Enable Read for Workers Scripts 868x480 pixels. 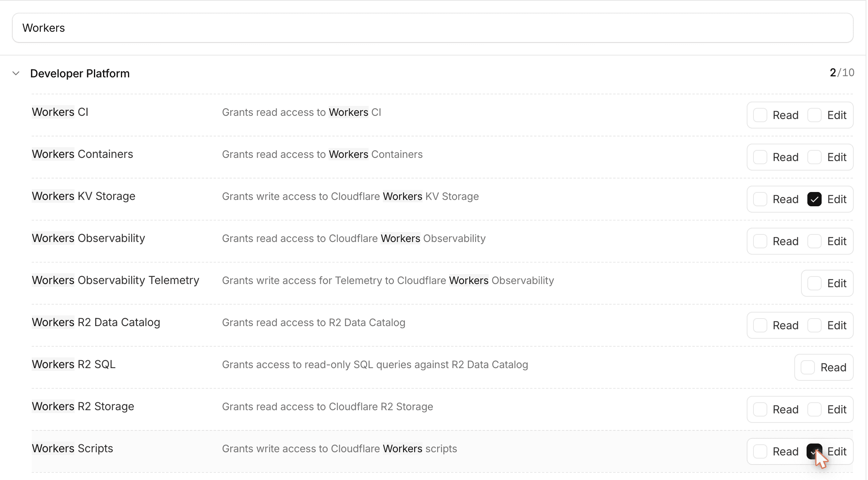click(x=760, y=451)
